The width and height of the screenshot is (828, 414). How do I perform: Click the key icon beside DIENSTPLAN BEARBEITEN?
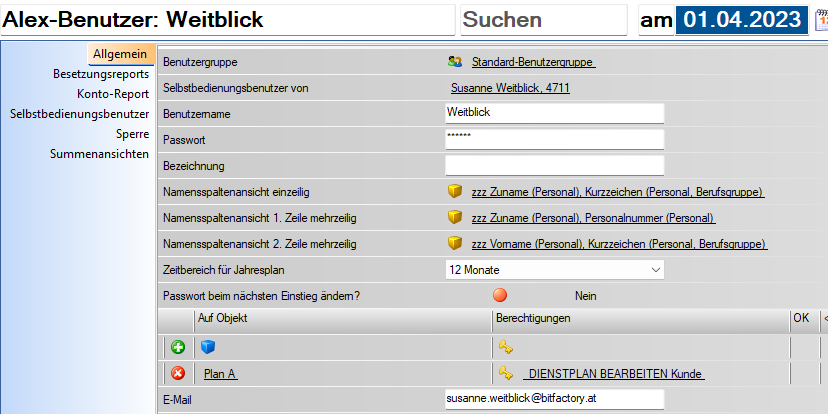coord(505,373)
